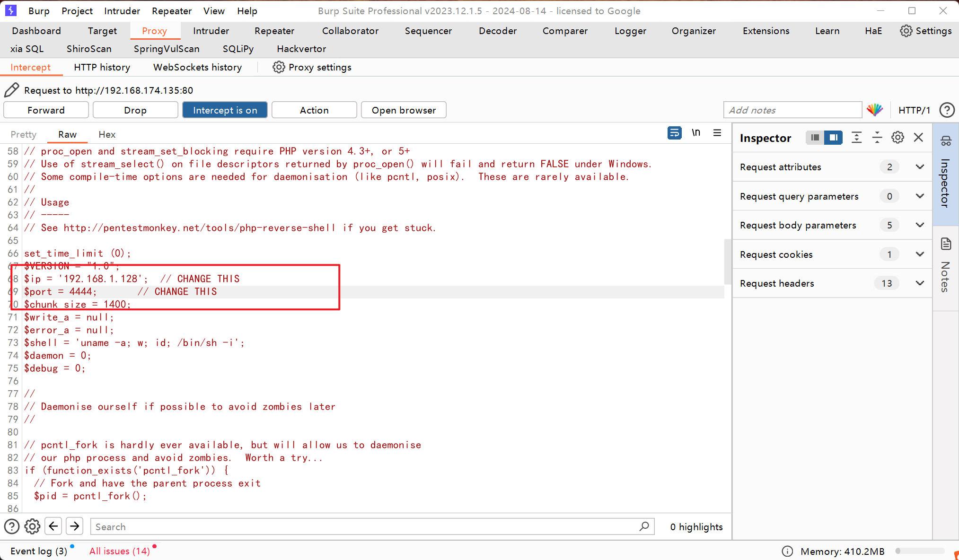Collapse all Inspector sections icon
959x560 pixels.
pyautogui.click(x=877, y=138)
